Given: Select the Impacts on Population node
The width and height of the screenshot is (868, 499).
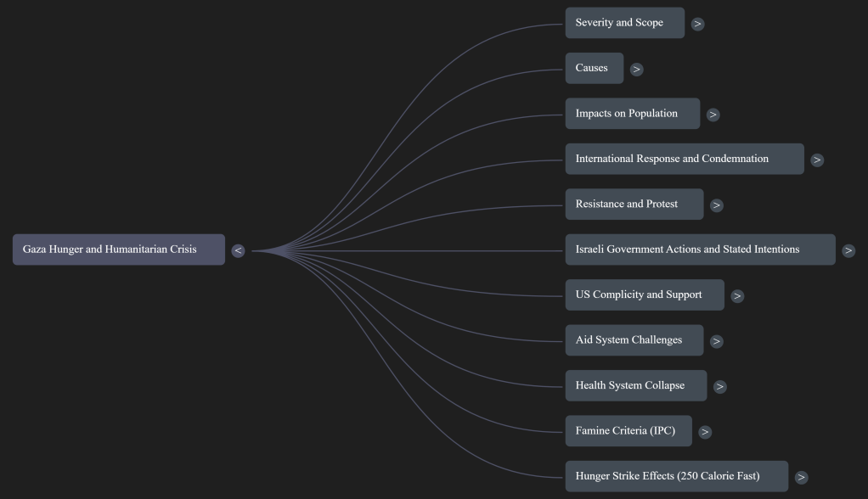Looking at the screenshot, I should point(632,114).
